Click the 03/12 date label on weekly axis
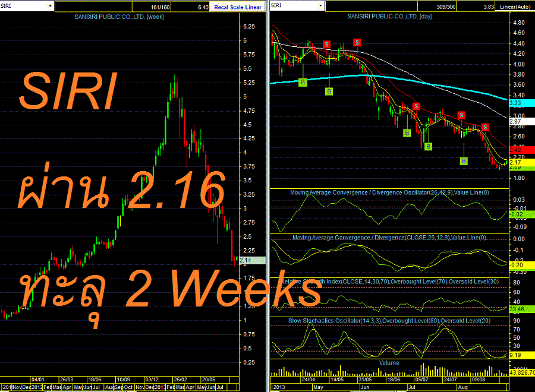 152,380
